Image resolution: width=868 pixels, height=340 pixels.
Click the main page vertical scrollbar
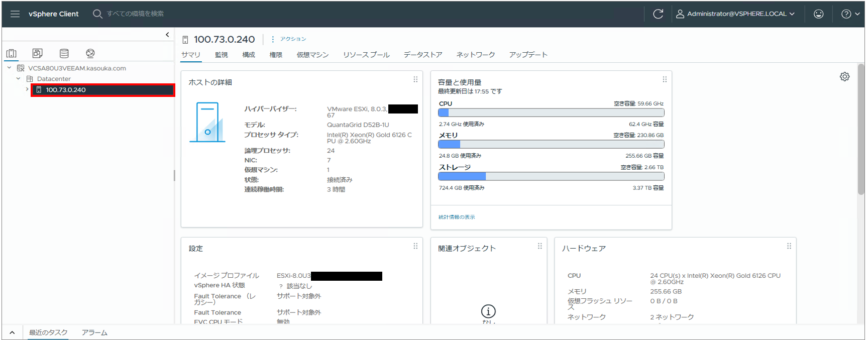[x=861, y=130]
